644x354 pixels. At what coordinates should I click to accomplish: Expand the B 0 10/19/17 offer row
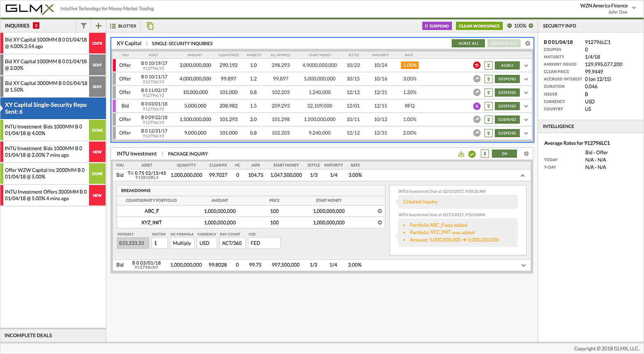coord(526,66)
